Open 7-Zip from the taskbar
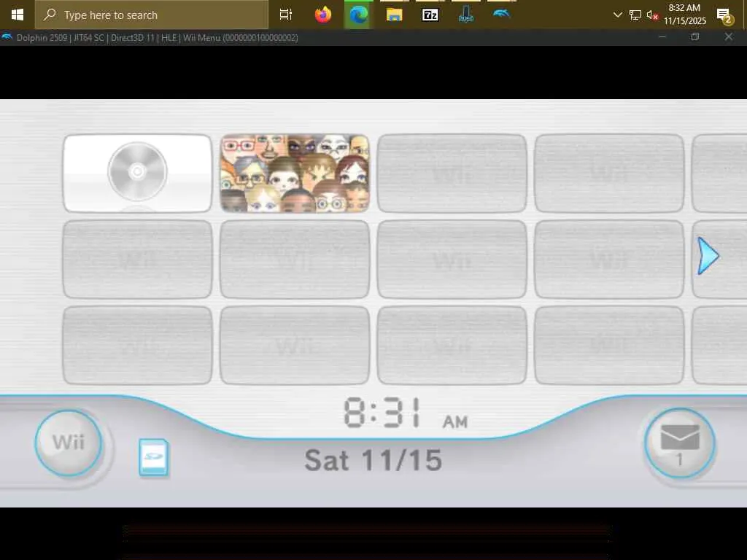Screen dimensions: 747x560 (430, 15)
